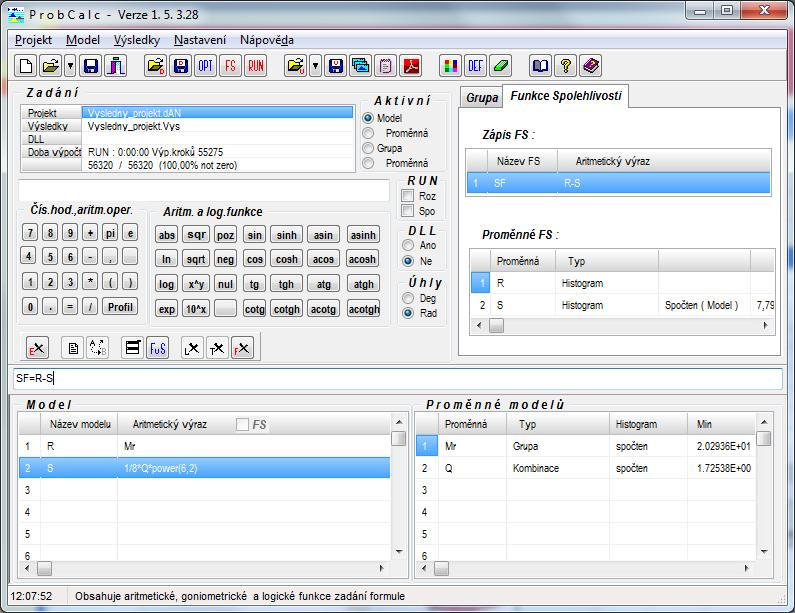Click the red FS toolbar button

pyautogui.click(x=230, y=66)
